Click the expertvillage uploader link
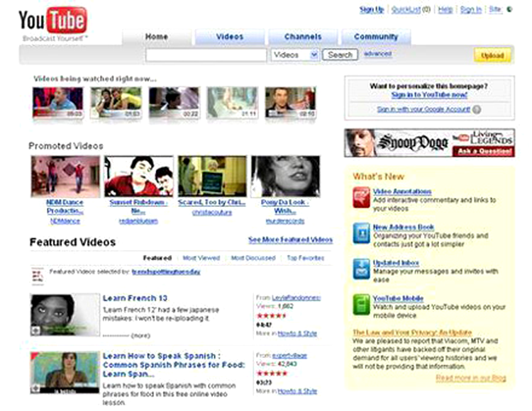The height and width of the screenshot is (411, 532). [x=289, y=356]
